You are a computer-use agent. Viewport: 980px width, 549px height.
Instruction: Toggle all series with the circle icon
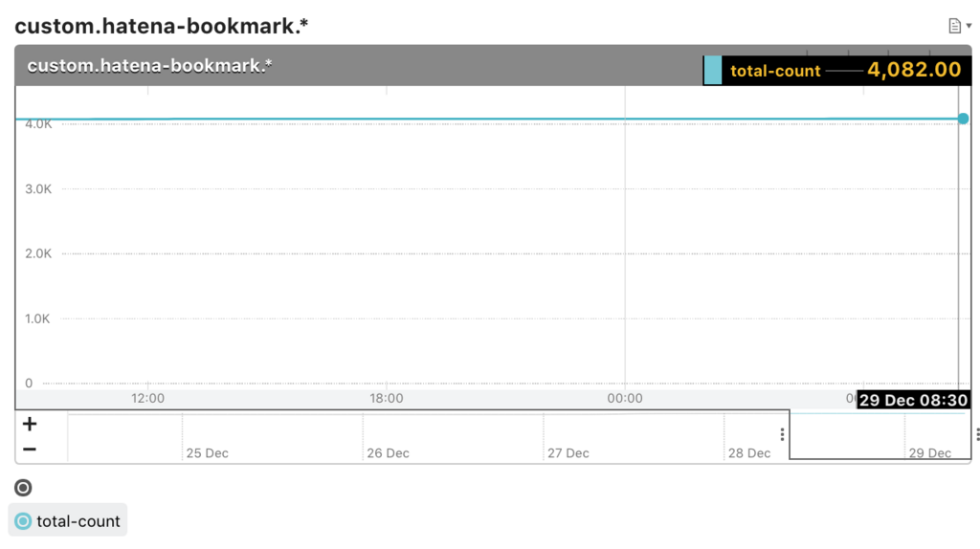23,488
